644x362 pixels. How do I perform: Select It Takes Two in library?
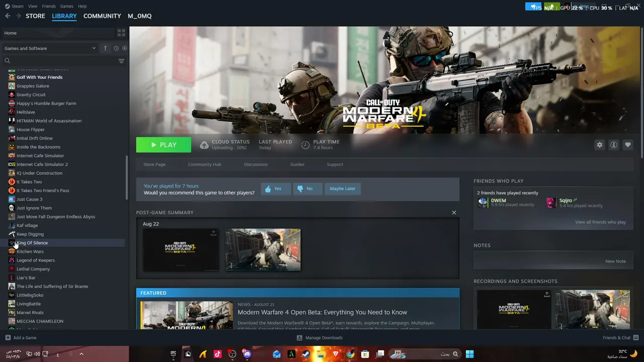pos(29,182)
